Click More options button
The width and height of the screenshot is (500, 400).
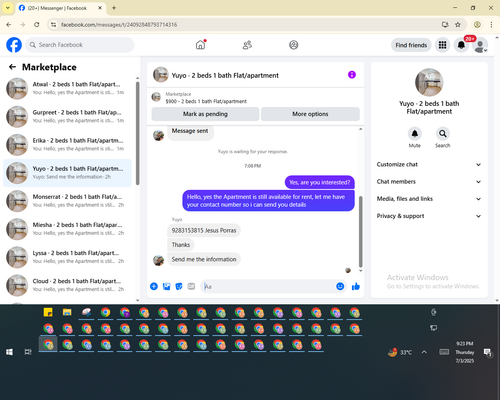coord(310,114)
